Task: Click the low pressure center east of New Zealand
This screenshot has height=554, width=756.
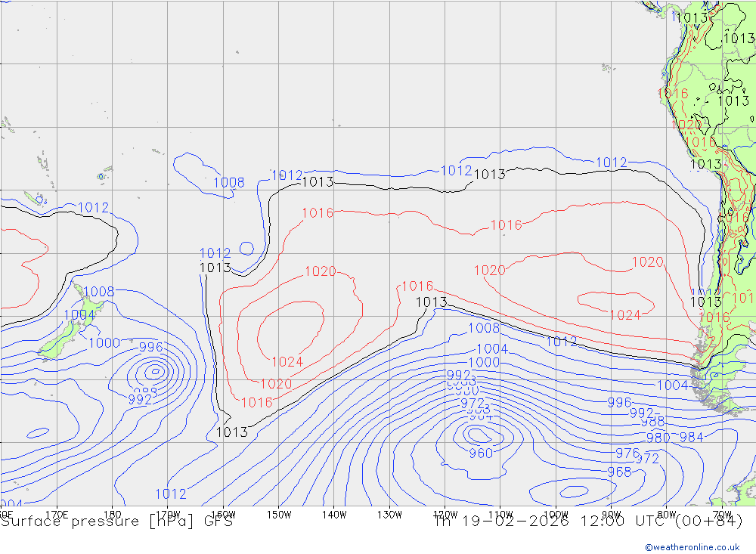Action: click(x=155, y=370)
